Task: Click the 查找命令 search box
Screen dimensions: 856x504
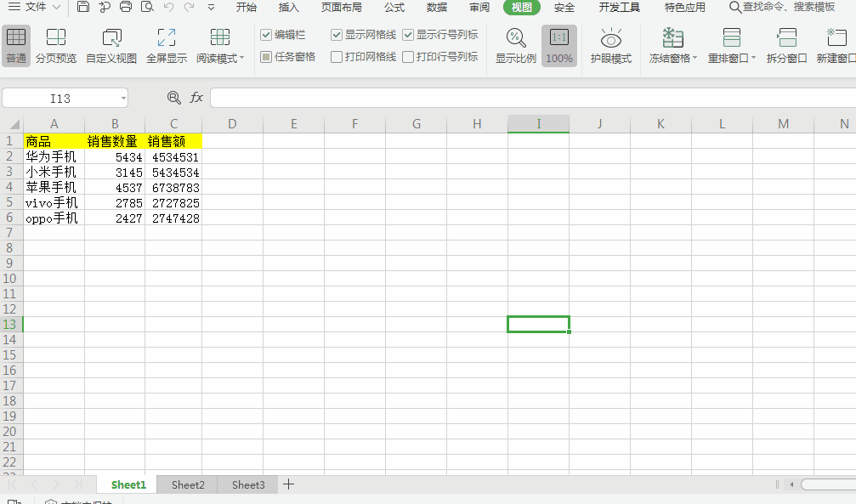Action: (x=782, y=7)
